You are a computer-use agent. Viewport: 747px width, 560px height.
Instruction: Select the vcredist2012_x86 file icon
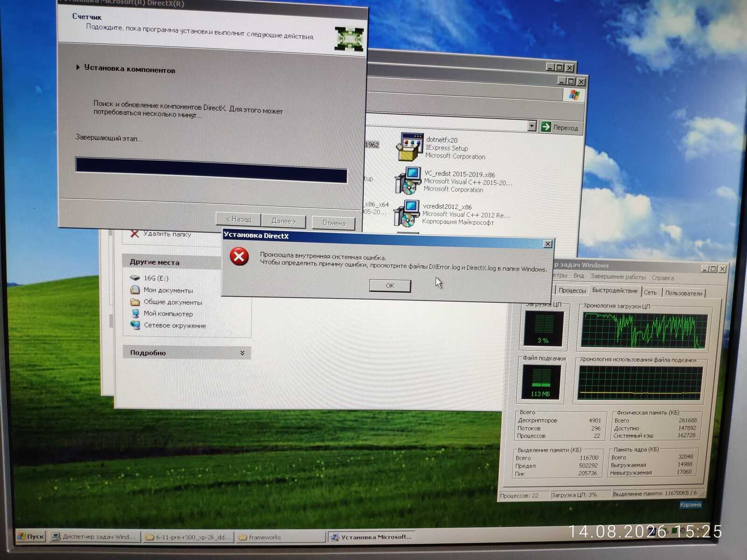point(406,213)
